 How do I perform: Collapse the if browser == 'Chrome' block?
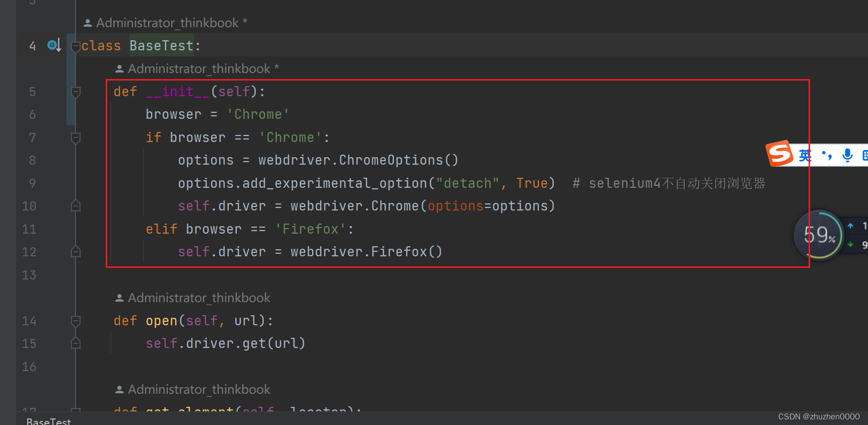click(76, 138)
